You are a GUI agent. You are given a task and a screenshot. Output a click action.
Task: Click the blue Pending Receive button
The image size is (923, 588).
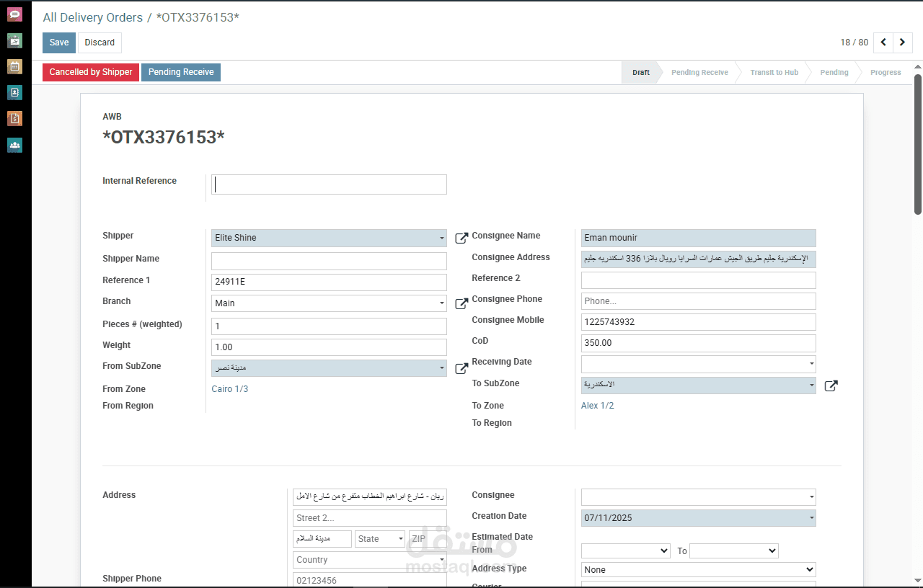pos(181,72)
